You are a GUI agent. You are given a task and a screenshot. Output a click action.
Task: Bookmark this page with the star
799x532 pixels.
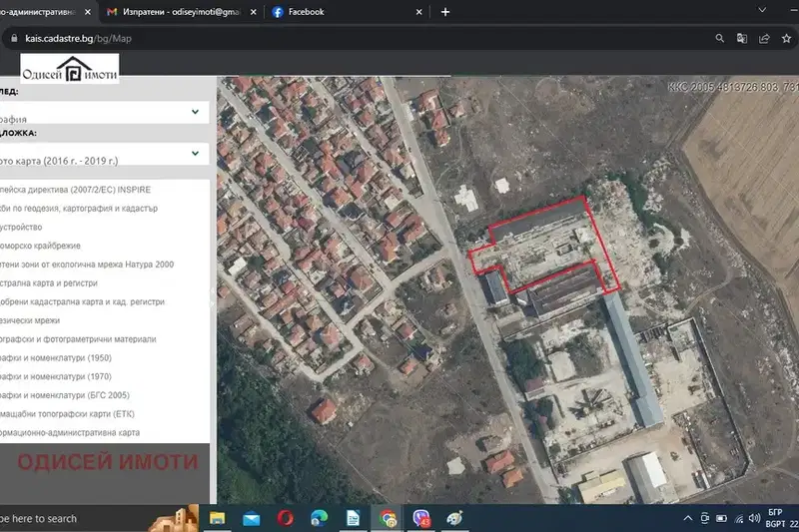pyautogui.click(x=786, y=38)
